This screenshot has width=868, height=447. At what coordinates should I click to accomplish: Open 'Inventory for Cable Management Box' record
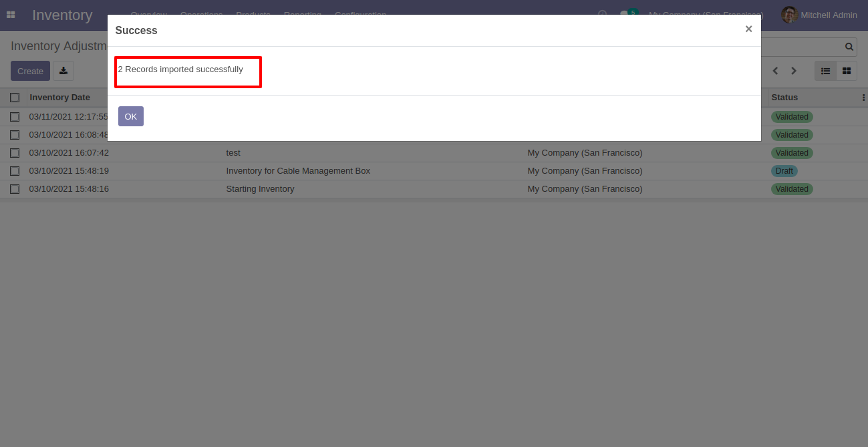pyautogui.click(x=298, y=171)
